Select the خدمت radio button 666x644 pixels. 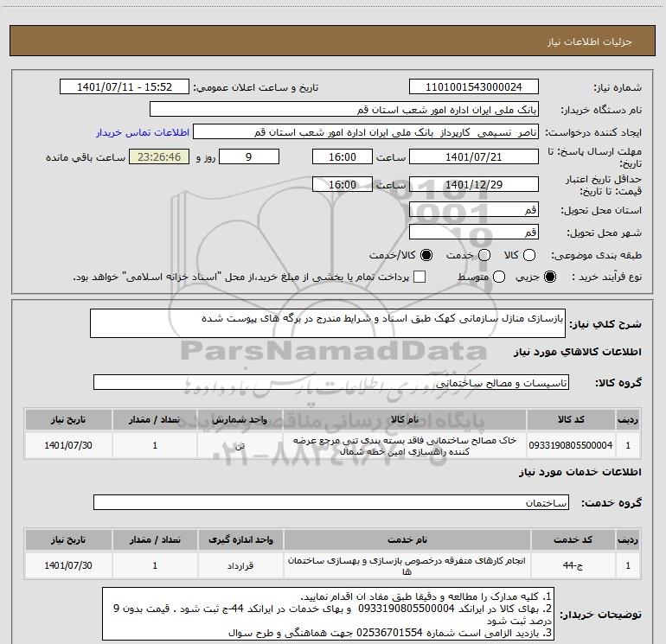tap(484, 255)
